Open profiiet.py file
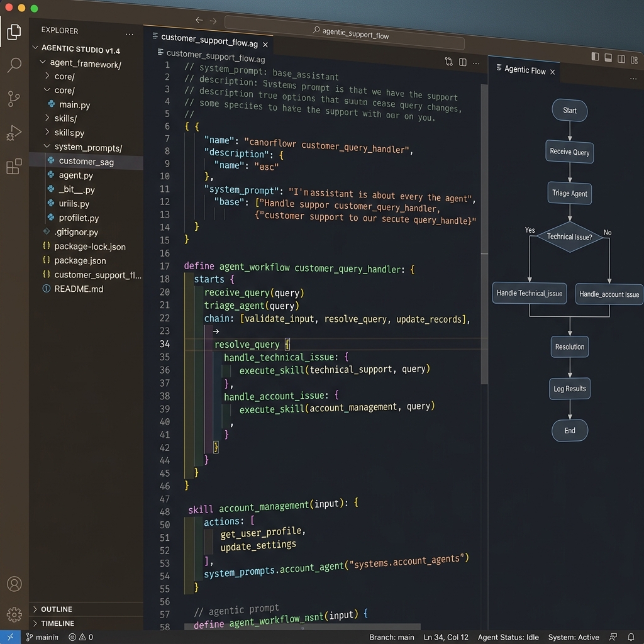This screenshot has height=644, width=644. 79,218
